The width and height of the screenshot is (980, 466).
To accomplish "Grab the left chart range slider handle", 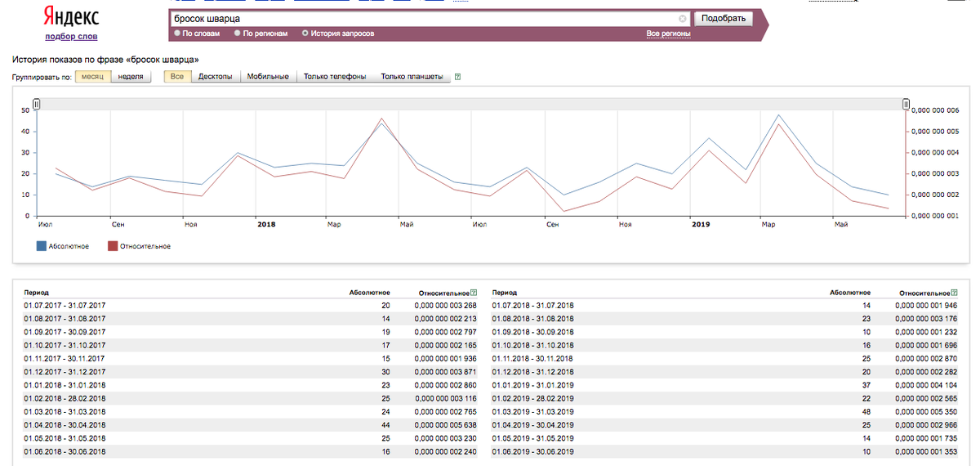I will [36, 104].
